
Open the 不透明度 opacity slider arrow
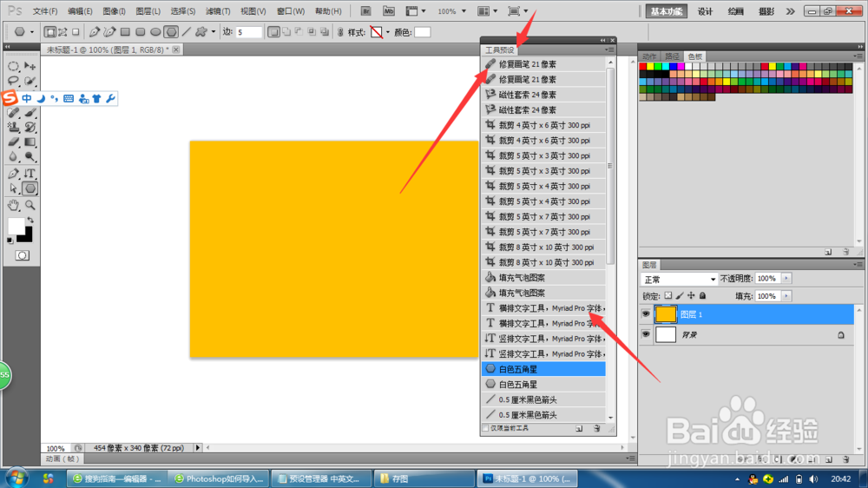coord(786,279)
